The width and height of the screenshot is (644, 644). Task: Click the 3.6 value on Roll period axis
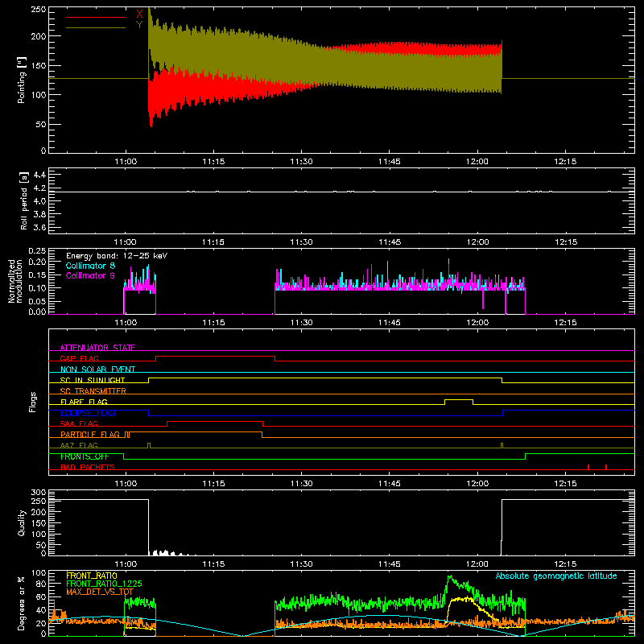point(39,228)
